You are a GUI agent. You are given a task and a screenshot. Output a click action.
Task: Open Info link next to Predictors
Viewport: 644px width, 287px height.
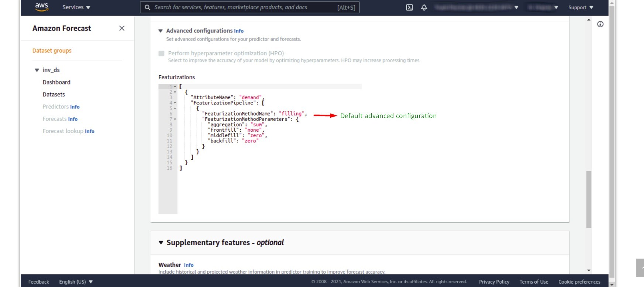point(75,107)
